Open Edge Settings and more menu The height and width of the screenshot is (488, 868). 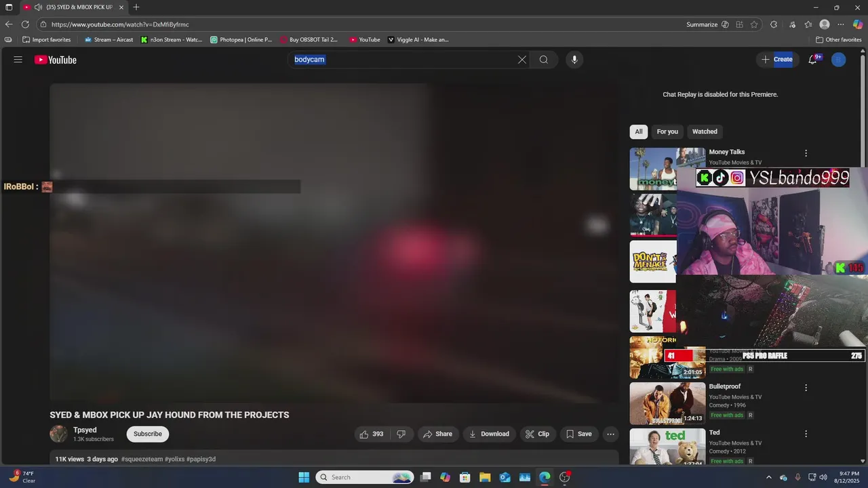tap(841, 24)
